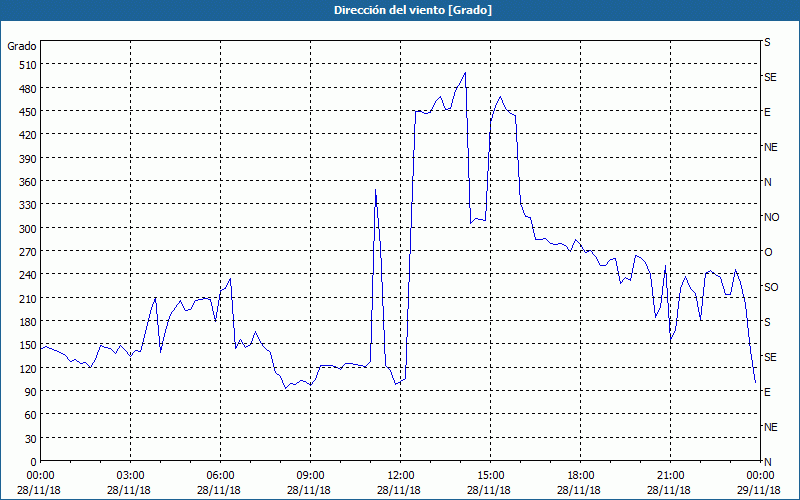Image resolution: width=800 pixels, height=500 pixels.
Task: Click the "E" compass label level with 90
Action: [767, 392]
